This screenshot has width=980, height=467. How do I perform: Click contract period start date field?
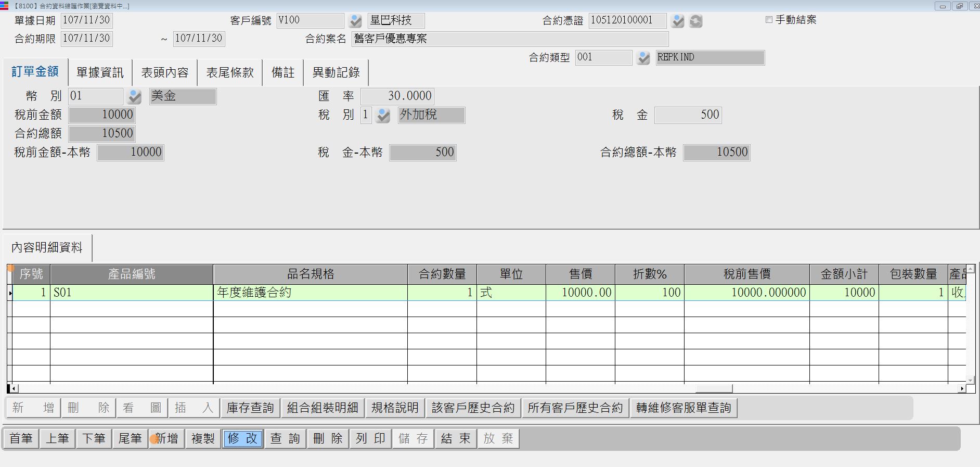coord(86,39)
